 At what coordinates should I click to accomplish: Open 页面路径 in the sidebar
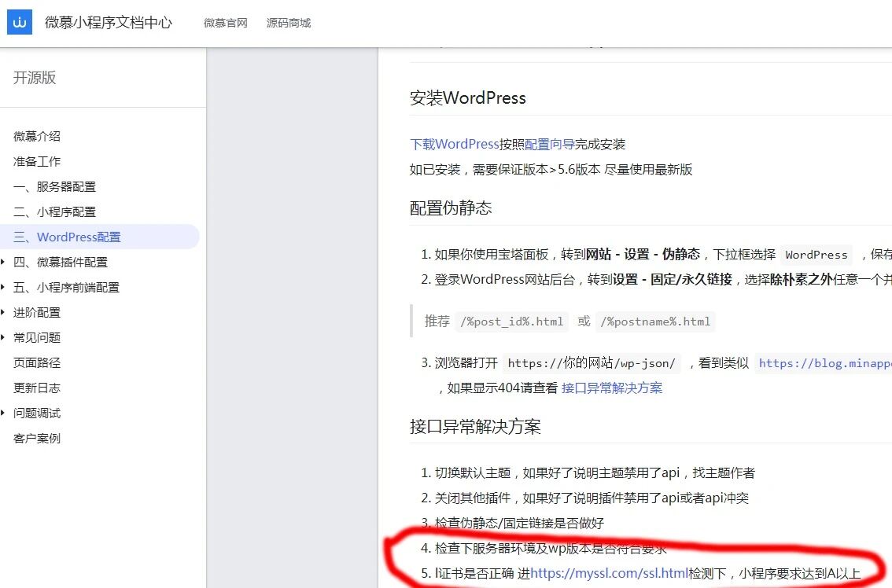[37, 362]
